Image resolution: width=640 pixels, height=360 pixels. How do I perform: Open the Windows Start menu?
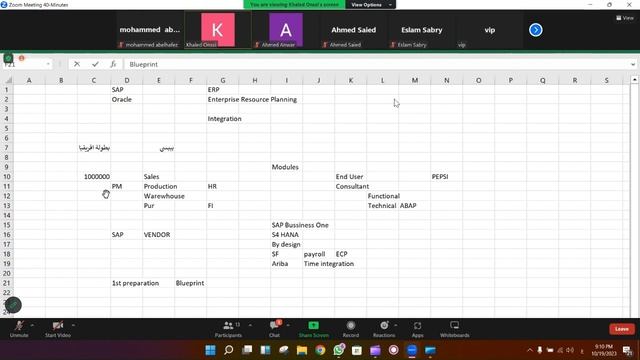tap(210, 350)
